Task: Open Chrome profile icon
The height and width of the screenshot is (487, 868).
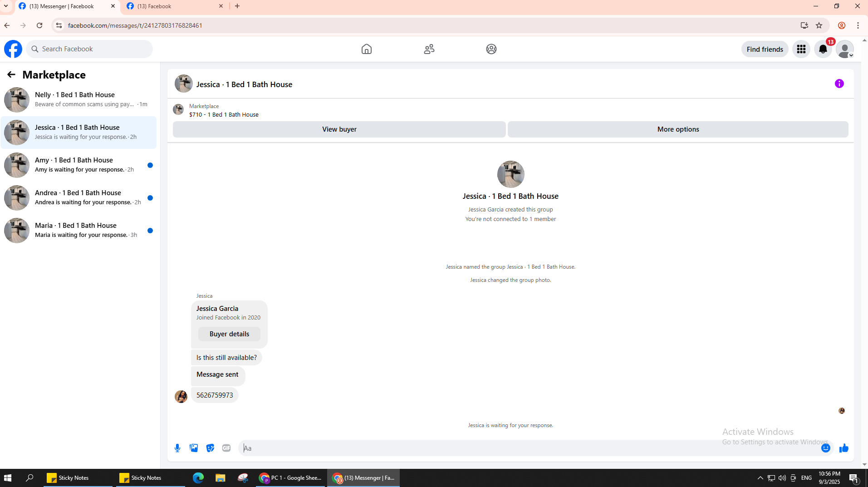Action: click(x=842, y=25)
